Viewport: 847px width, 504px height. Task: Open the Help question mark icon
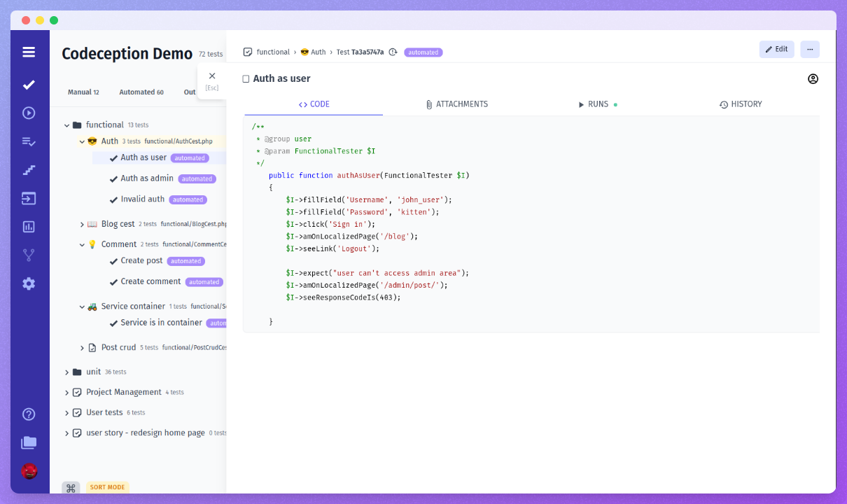(29, 414)
